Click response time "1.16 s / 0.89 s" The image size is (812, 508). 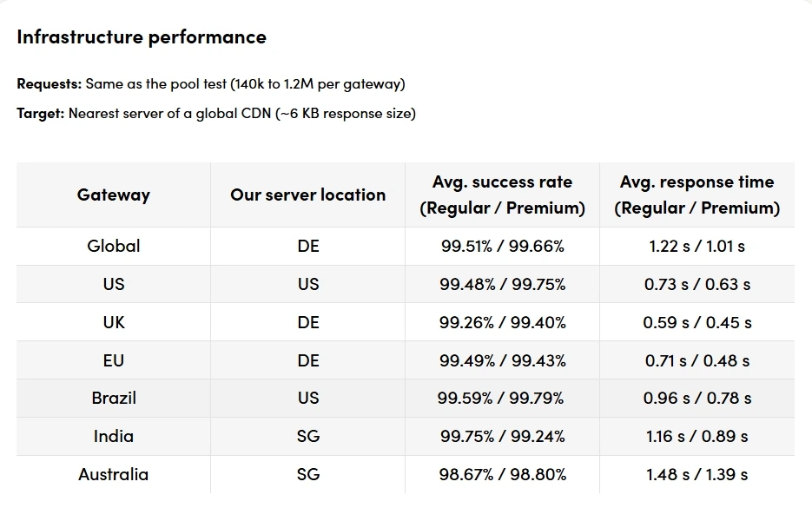697,437
